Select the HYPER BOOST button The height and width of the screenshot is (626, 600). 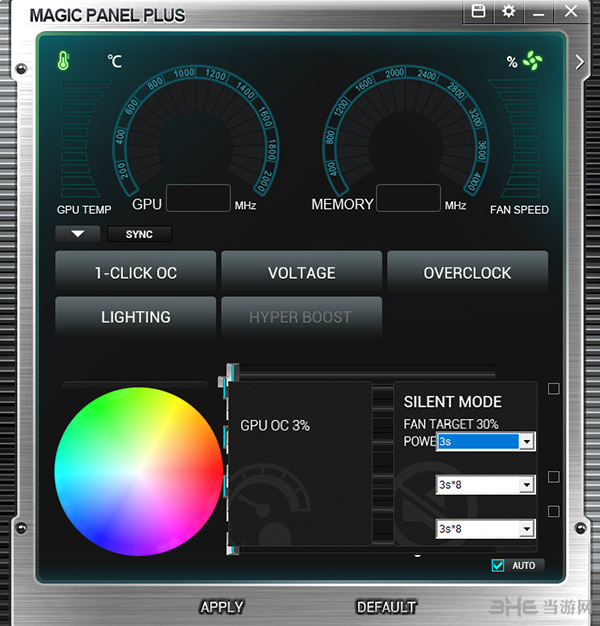coord(301,317)
